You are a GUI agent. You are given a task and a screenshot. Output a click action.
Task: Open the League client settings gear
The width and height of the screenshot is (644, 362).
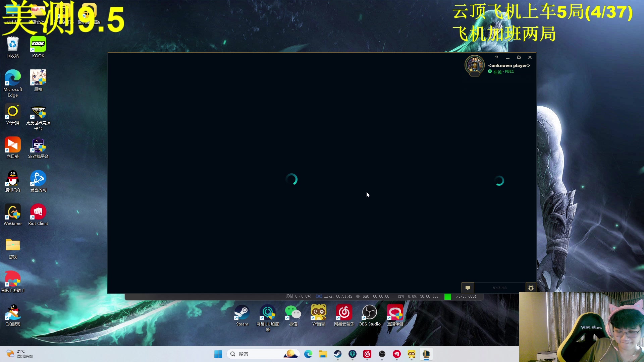coord(519,57)
